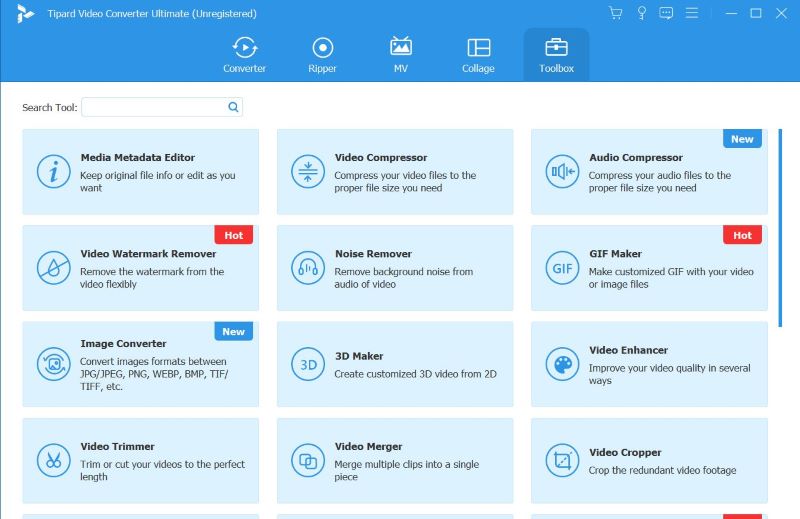
Task: Click the vertical scrollbar on the right
Action: click(781, 226)
